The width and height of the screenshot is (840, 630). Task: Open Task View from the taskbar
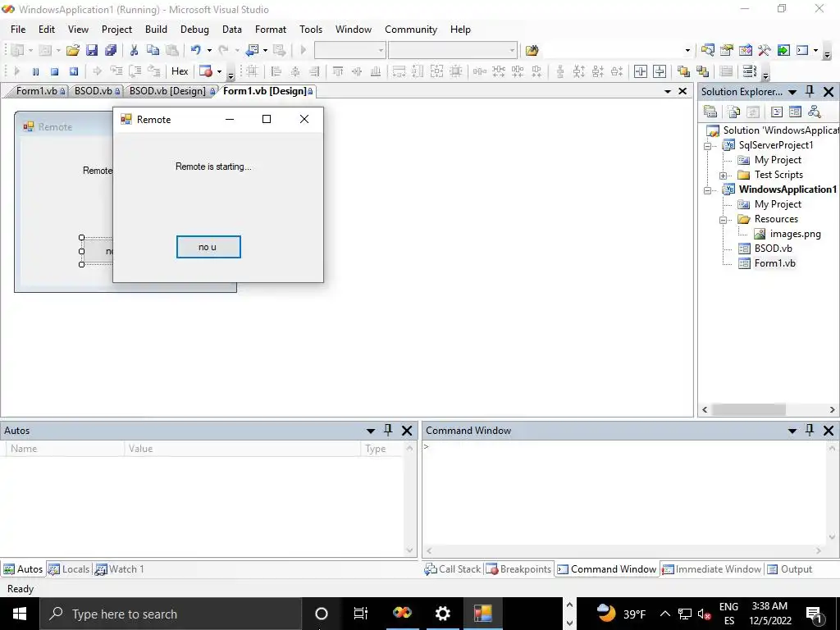pos(361,614)
